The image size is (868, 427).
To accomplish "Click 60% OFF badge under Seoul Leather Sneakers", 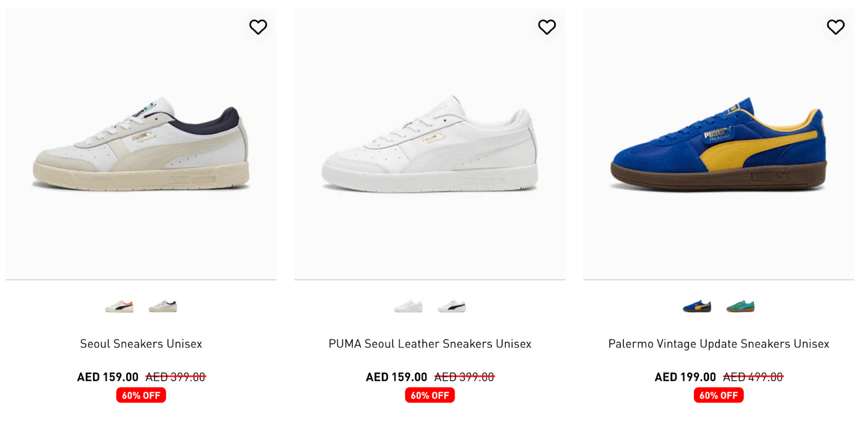I will pos(430,396).
